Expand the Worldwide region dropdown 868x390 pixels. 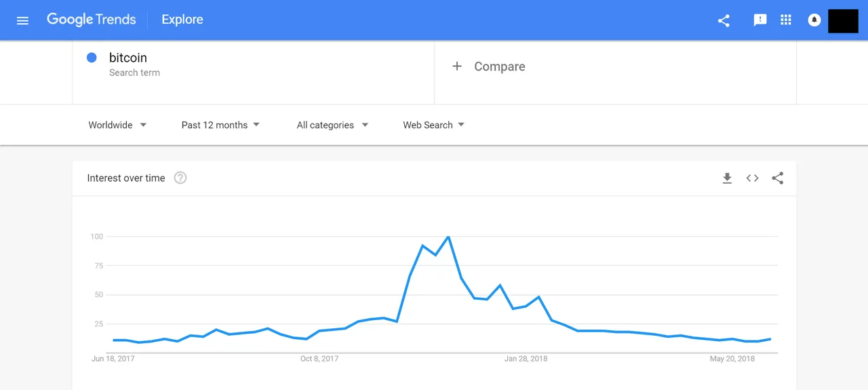click(x=117, y=125)
